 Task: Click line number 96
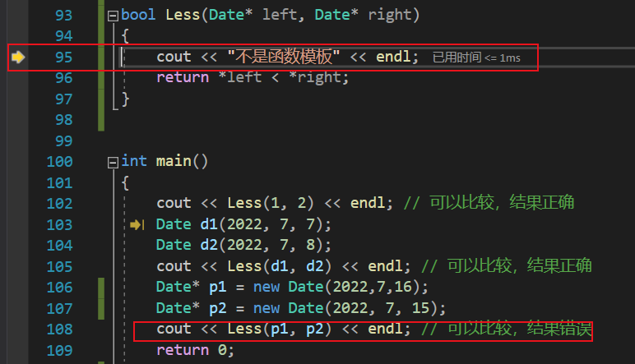[x=63, y=78]
